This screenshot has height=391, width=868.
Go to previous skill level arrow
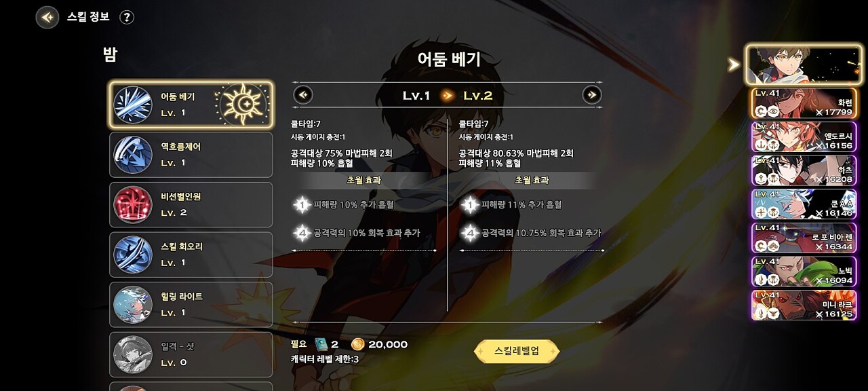tap(303, 95)
